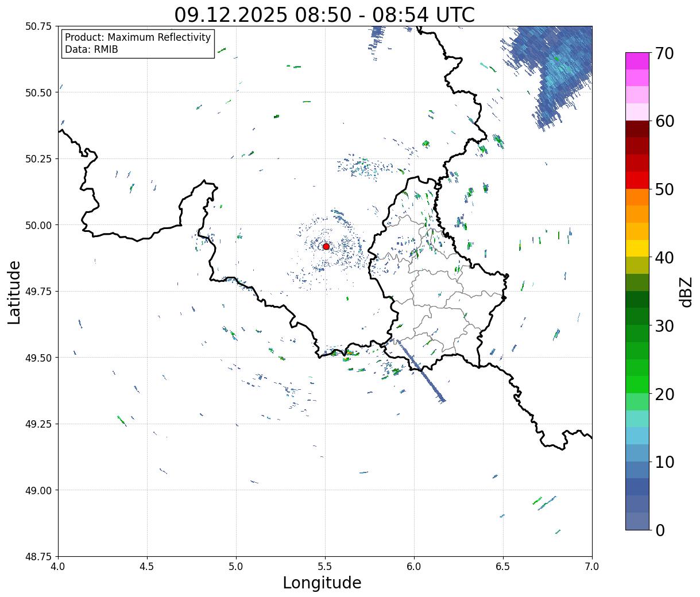Click the "Longitude" axis label
Image resolution: width=700 pixels, height=597 pixels.
[x=322, y=583]
